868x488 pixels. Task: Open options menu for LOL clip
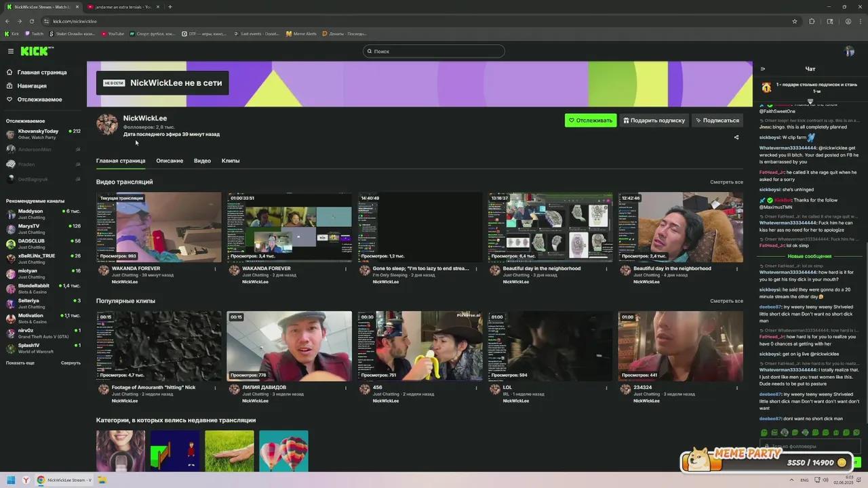click(606, 388)
